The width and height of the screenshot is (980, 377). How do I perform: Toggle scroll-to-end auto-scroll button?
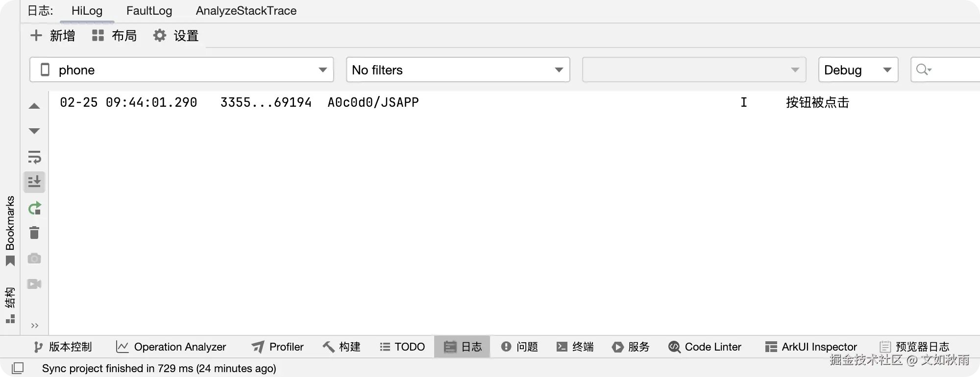point(34,182)
